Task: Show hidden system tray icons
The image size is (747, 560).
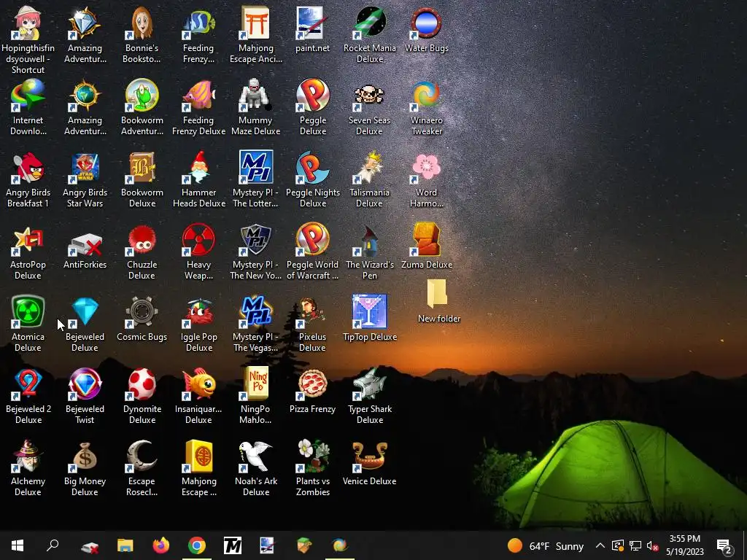Action: pyautogui.click(x=600, y=545)
